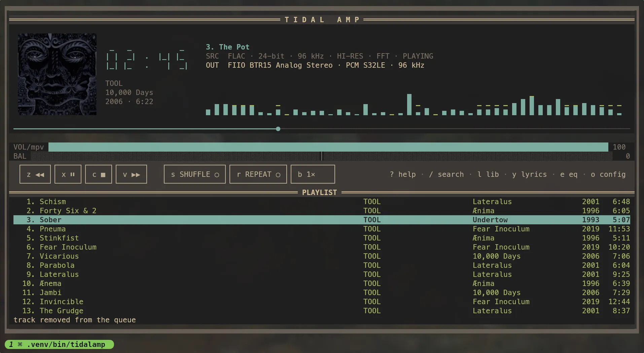The width and height of the screenshot is (644, 353).
Task: Click the BAL balance center marker
Action: click(x=322, y=156)
